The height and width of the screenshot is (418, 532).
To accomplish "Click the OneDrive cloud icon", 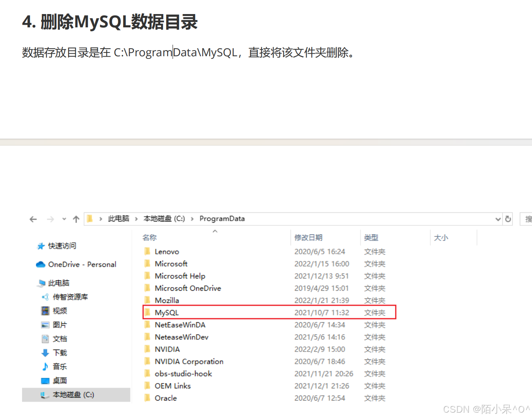I will (x=41, y=264).
